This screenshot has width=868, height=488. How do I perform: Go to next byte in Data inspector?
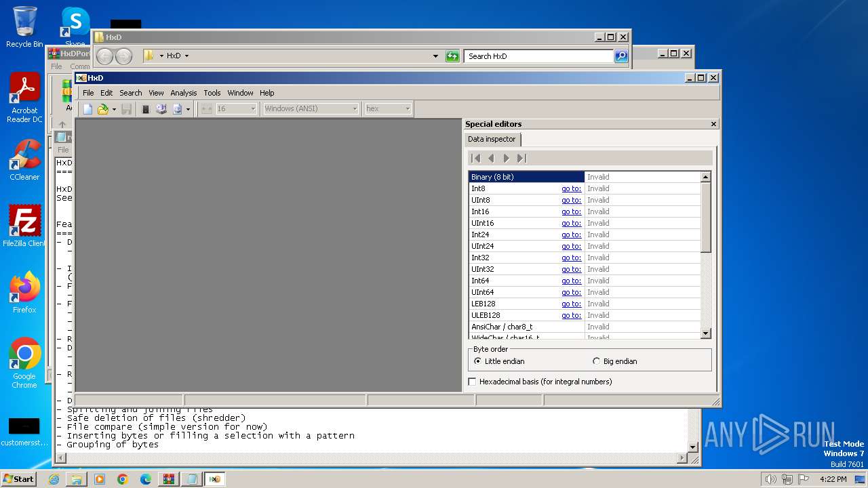coord(506,158)
